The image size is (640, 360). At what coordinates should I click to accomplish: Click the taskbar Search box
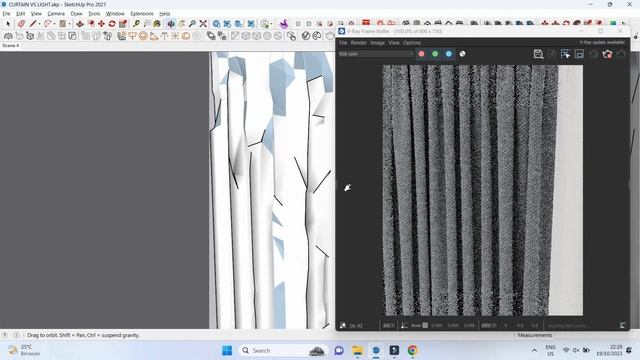(283, 350)
